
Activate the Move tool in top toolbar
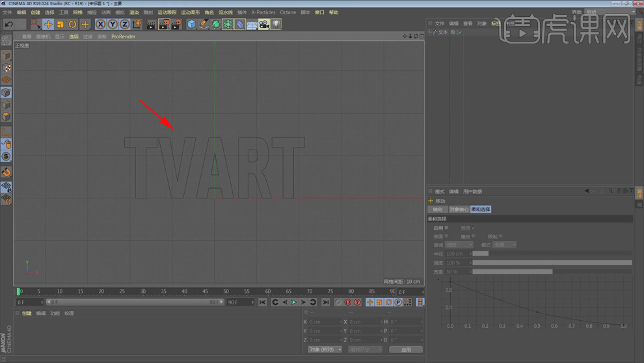pos(48,25)
